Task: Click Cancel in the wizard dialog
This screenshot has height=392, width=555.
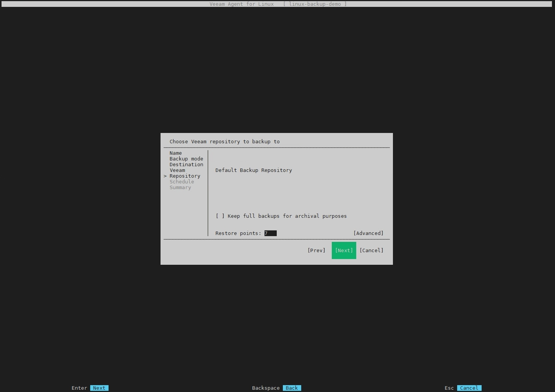Action: [371, 251]
